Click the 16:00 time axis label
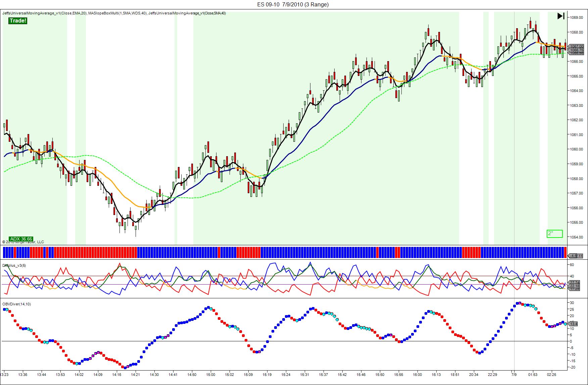This screenshot has height=385, width=588. [417, 374]
